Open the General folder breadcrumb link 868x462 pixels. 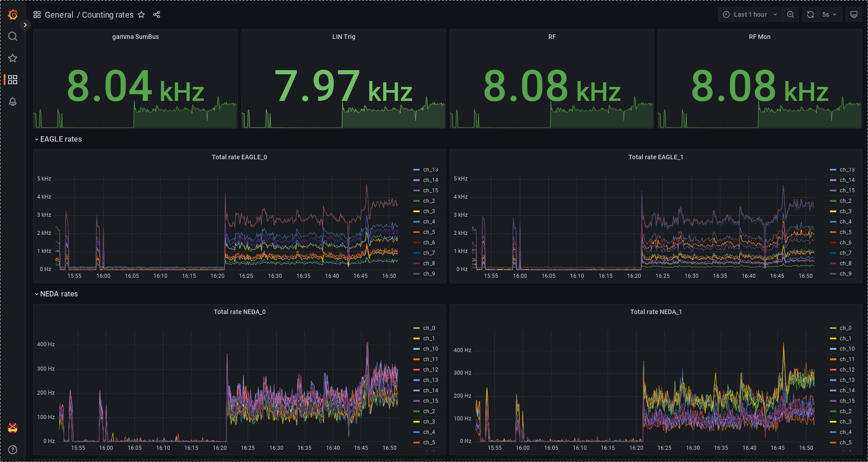click(59, 14)
